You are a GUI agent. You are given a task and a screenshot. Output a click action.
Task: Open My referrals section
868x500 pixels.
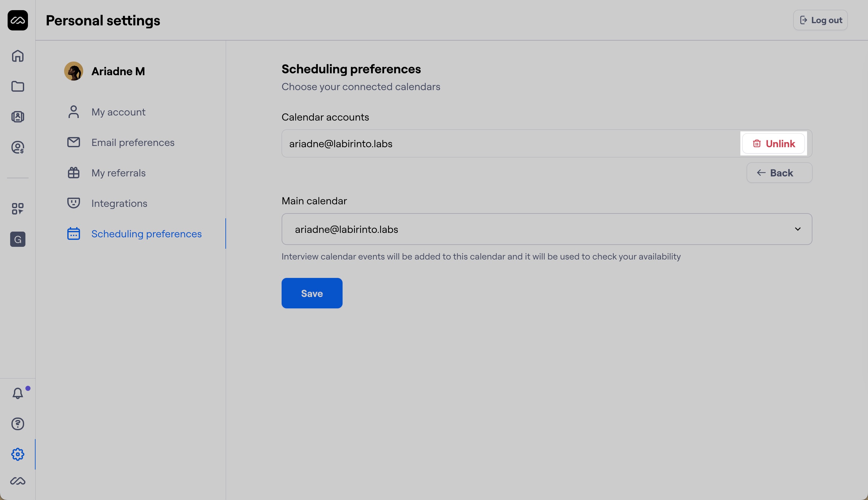pos(118,173)
